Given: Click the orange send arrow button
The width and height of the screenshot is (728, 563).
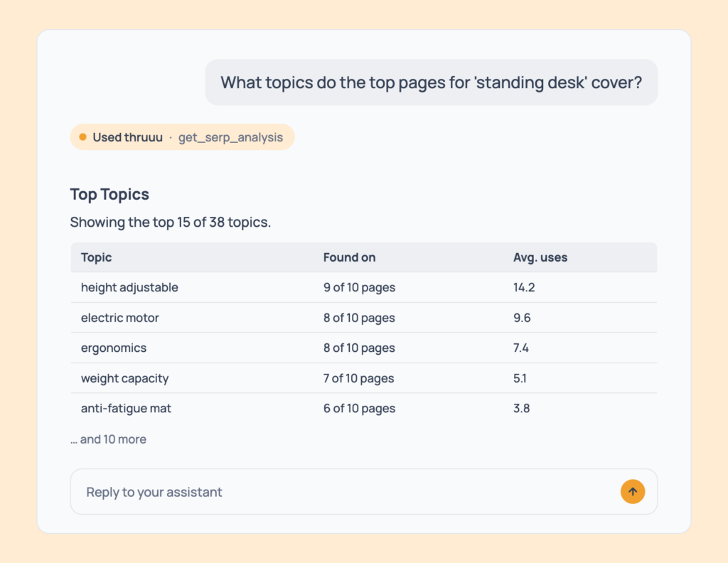Looking at the screenshot, I should 632,491.
